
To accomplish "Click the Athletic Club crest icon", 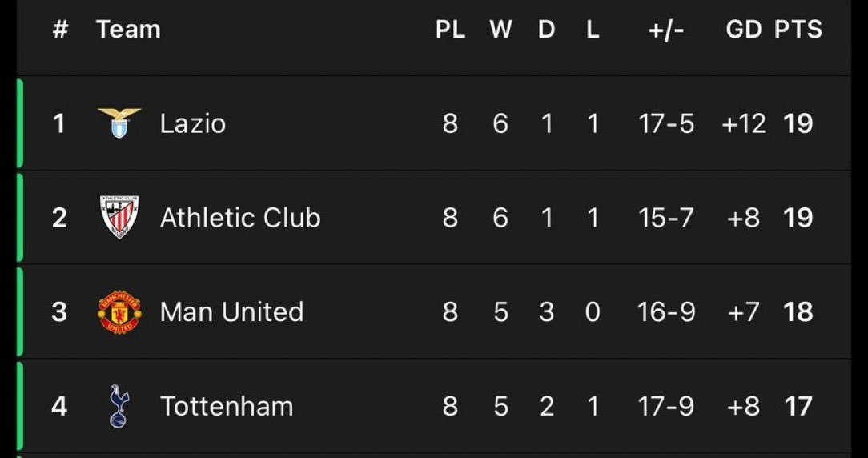I will [119, 217].
